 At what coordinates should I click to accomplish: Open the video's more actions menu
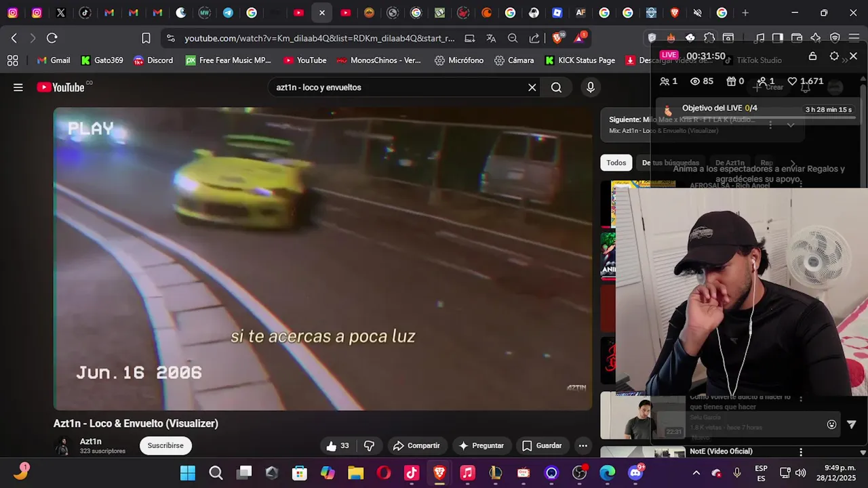(583, 446)
